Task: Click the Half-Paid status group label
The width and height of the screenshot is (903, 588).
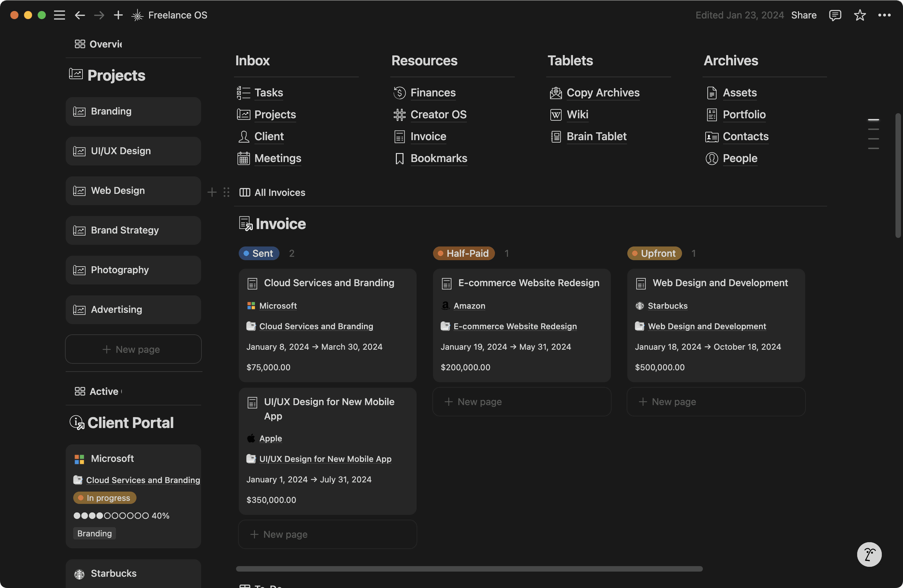Action: 463,253
